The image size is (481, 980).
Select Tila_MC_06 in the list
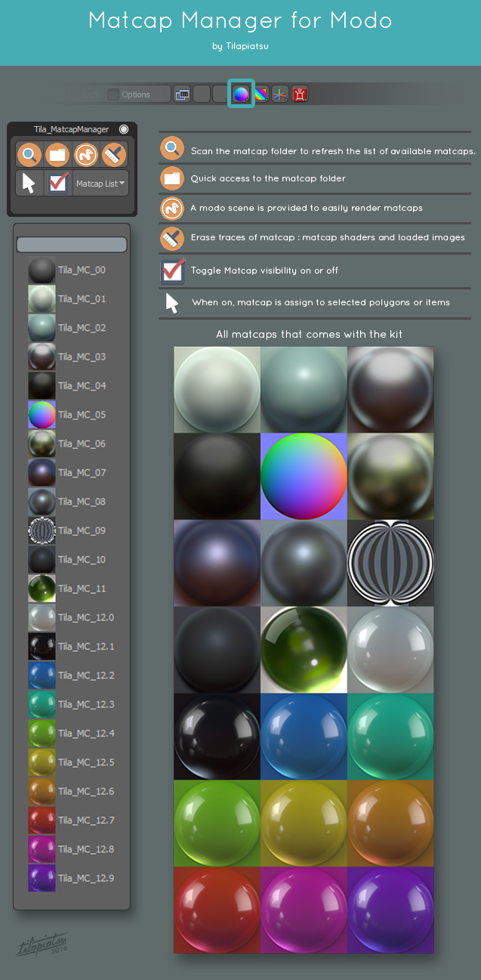pos(72,444)
